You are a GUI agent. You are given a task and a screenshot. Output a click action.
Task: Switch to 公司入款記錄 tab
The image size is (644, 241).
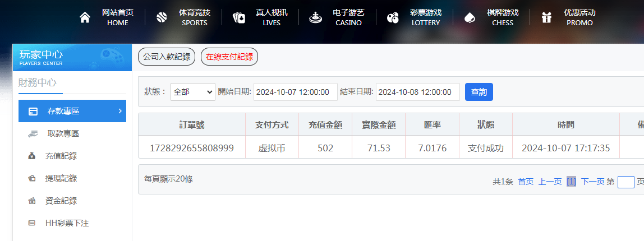(167, 57)
